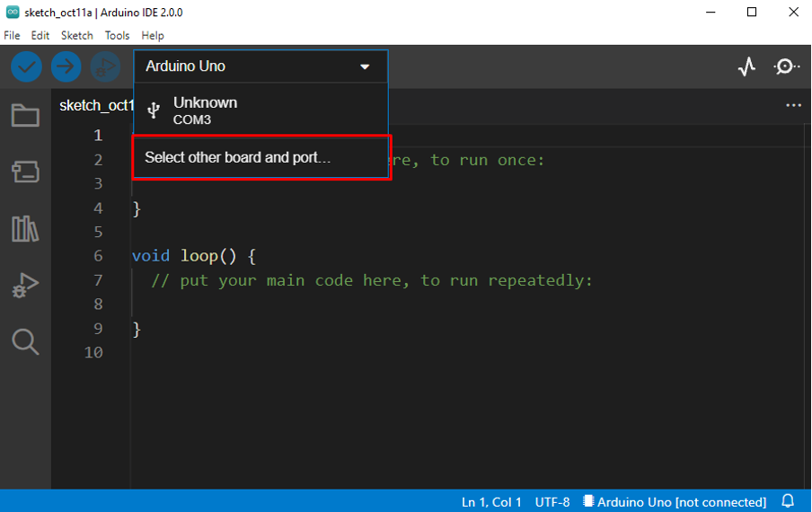This screenshot has width=812, height=512.
Task: Click the 'put your main code here' comment
Action: coord(372,280)
